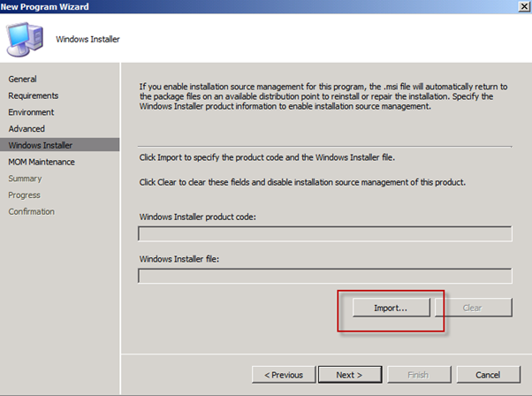Screen dimensions: 532x396
Task: Click the 'Windows Installer file:' label
Action: click(x=179, y=259)
